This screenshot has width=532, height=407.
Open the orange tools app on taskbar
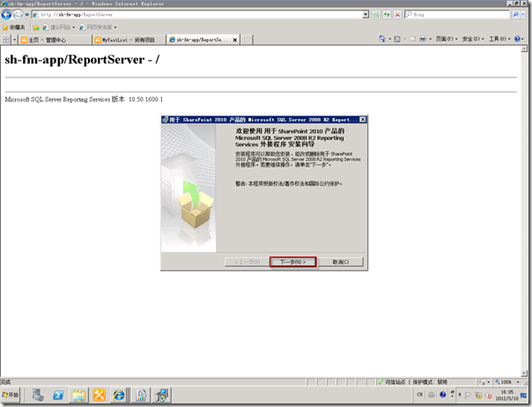pos(99,396)
